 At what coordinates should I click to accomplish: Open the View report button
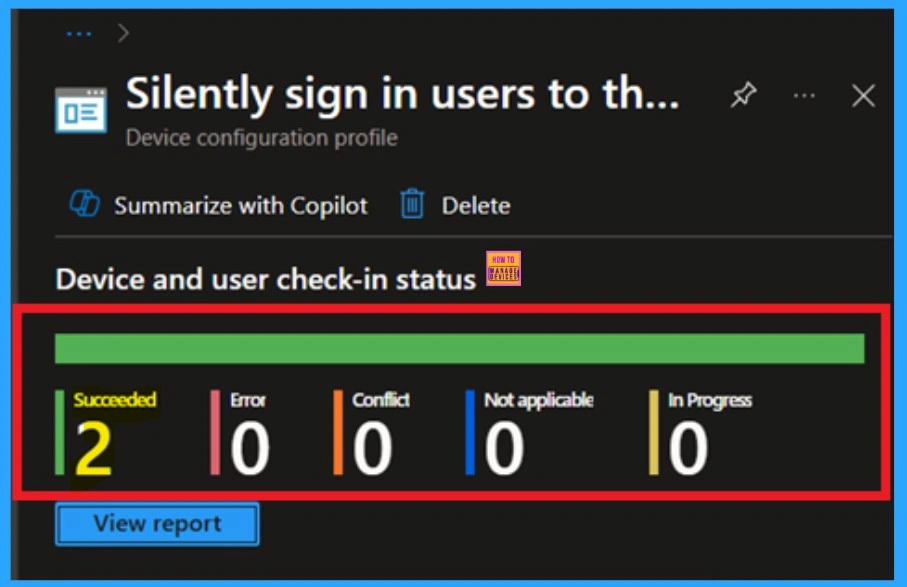[157, 524]
